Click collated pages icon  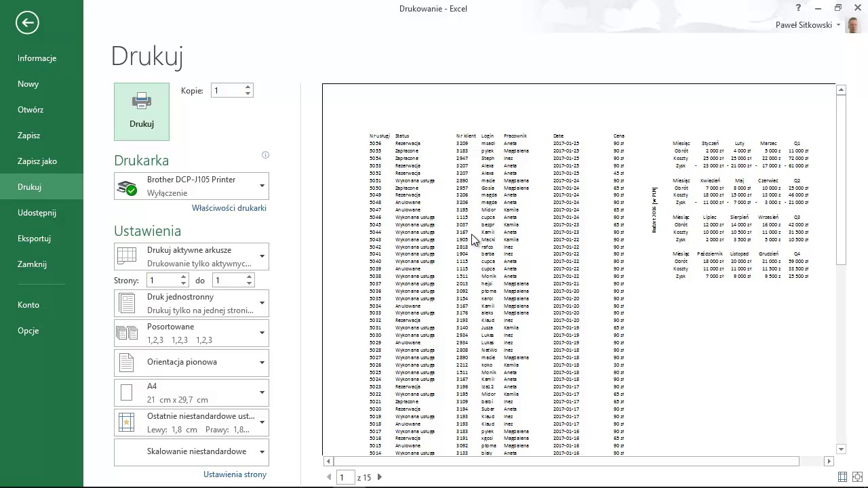pyautogui.click(x=127, y=333)
